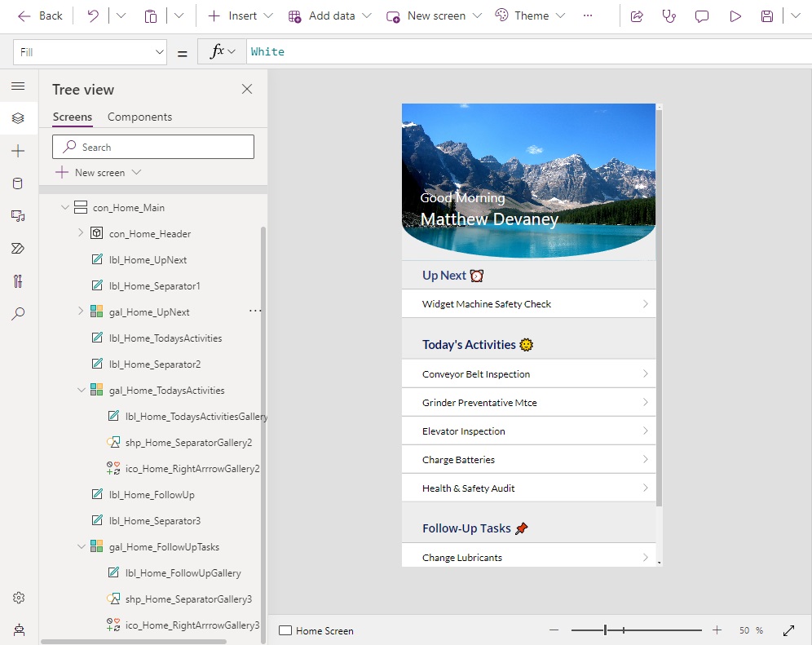
Task: Open the Save options dropdown arrow
Action: point(796,16)
